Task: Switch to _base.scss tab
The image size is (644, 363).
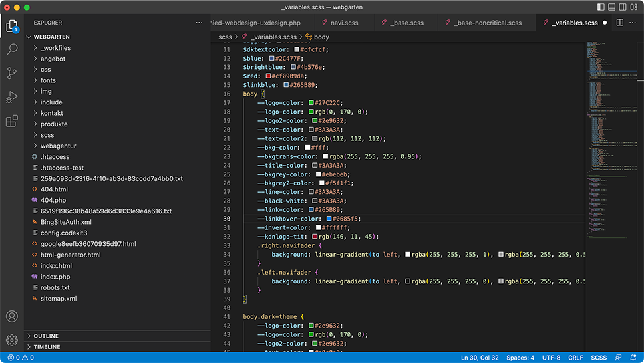Action: point(406,23)
